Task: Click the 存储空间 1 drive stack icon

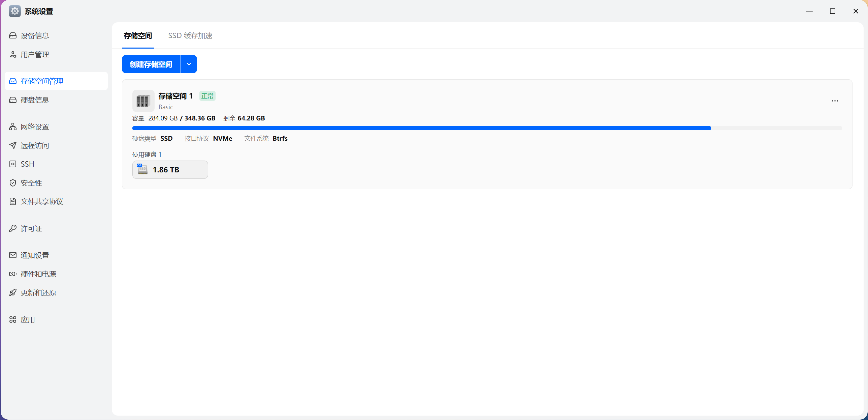Action: tap(143, 101)
